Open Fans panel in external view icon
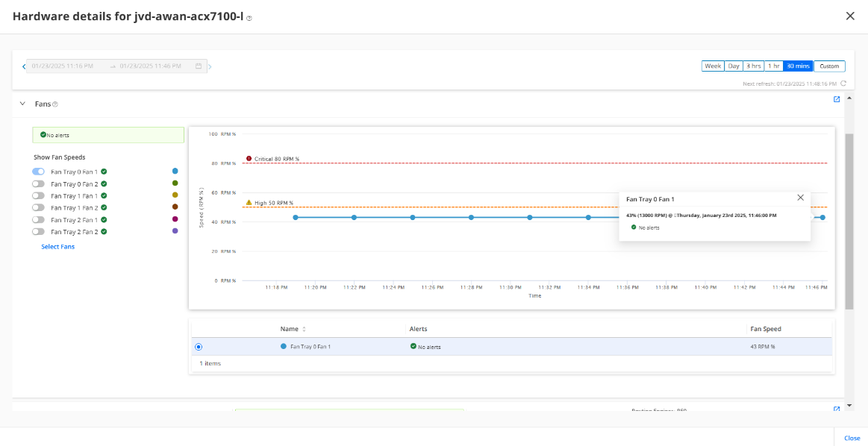Viewport: 868px width, 446px height. [x=837, y=99]
